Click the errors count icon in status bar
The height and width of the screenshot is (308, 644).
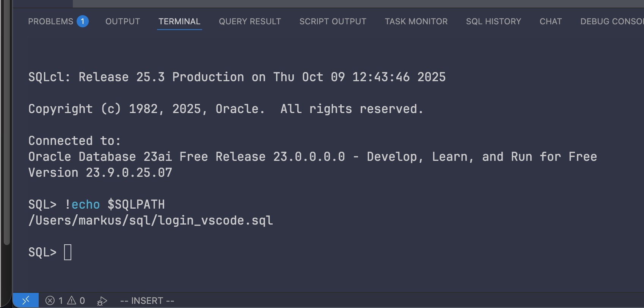[x=50, y=301]
